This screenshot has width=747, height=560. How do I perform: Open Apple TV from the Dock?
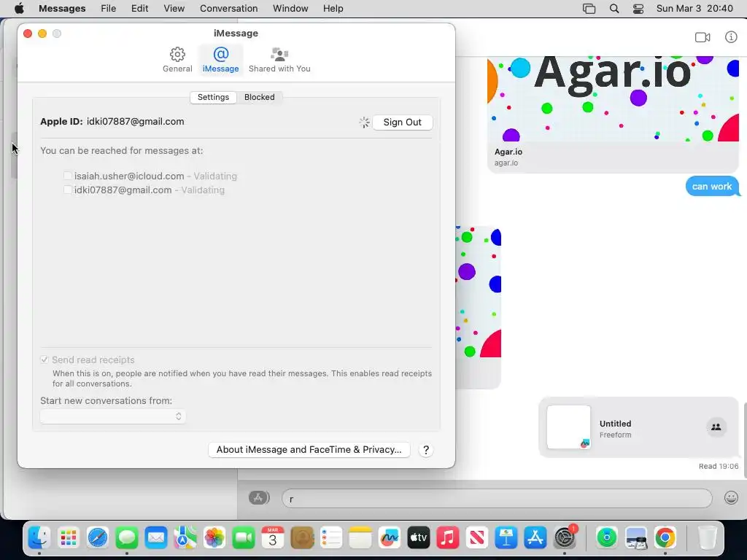(419, 538)
